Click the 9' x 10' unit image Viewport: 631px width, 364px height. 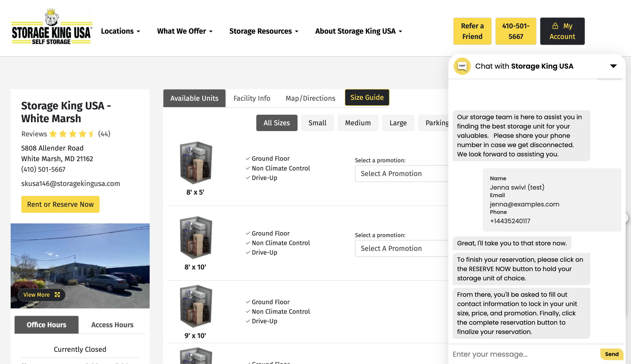(196, 306)
